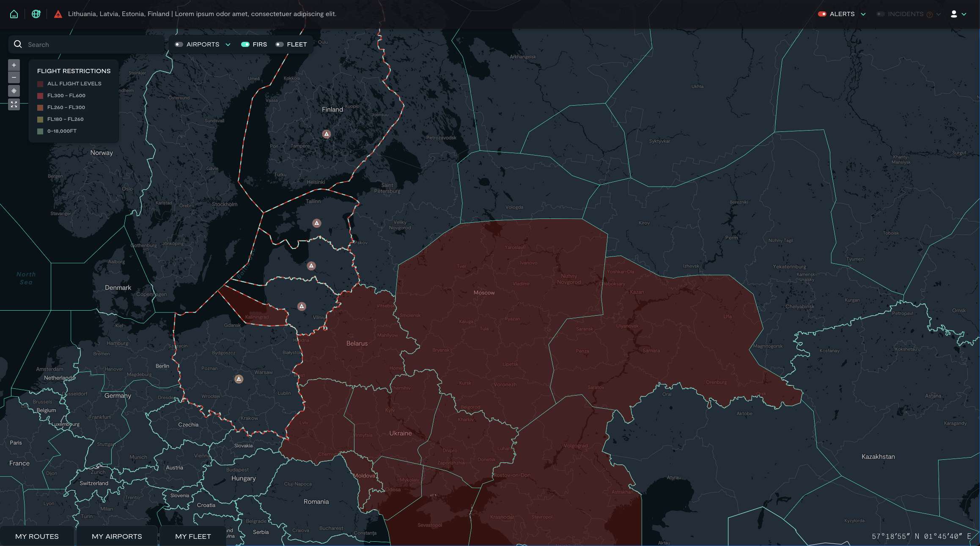
Task: Zoom in with the plus button
Action: pos(14,65)
